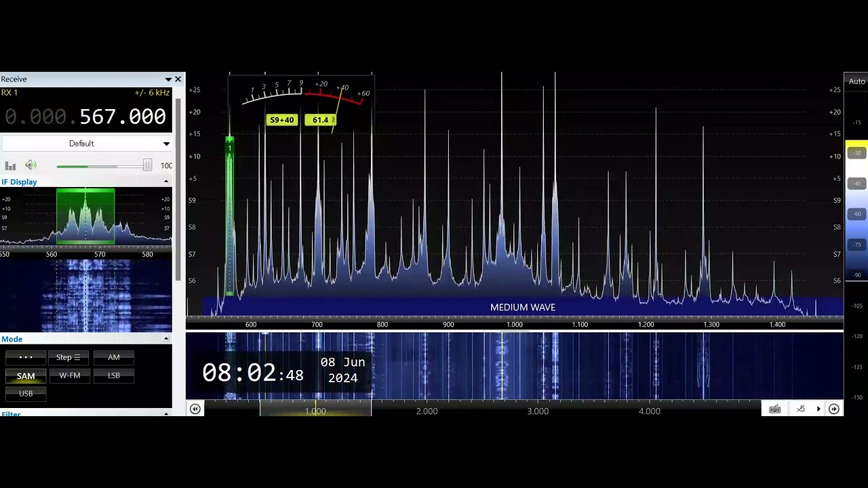Click the -75 level handle on color scale
Screen dimensions: 868x488
(857, 245)
